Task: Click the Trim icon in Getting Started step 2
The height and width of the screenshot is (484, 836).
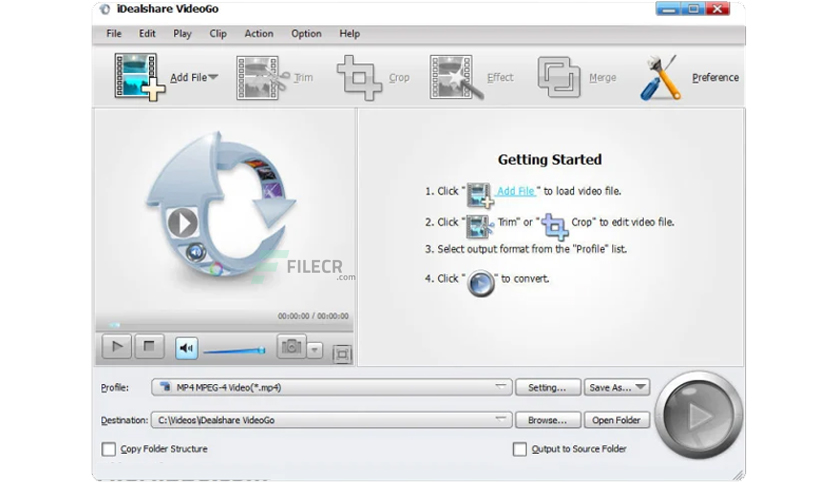Action: click(479, 226)
